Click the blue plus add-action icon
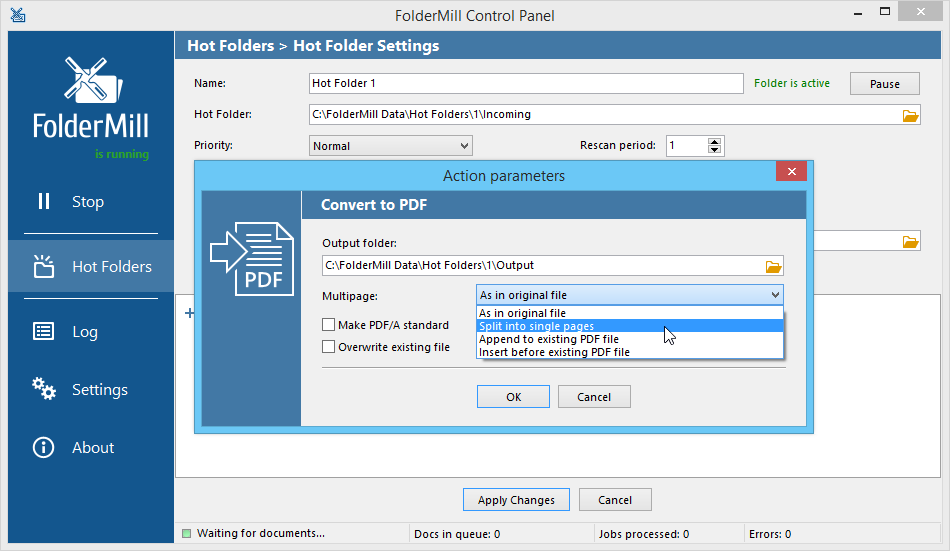950x551 pixels. tap(190, 313)
